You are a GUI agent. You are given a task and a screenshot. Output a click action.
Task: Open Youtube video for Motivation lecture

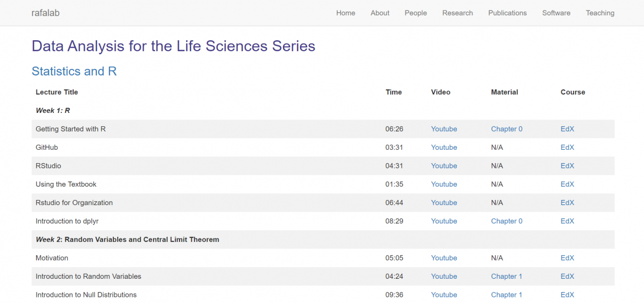(444, 258)
